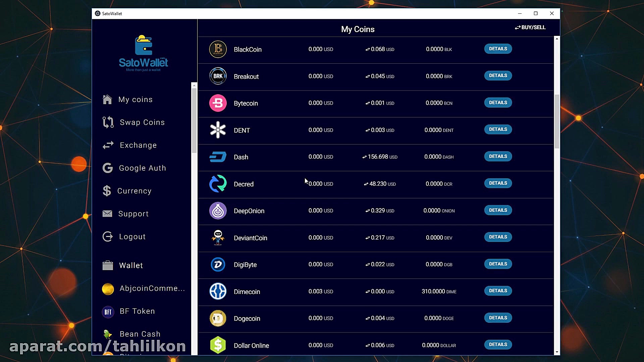Image resolution: width=644 pixels, height=362 pixels.
Task: Click the Dimecoin logo icon
Action: tap(218, 291)
